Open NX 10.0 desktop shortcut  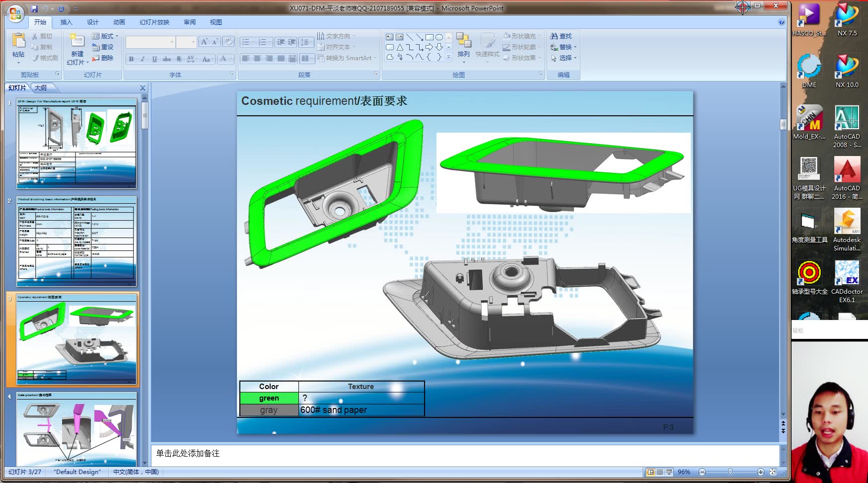(847, 71)
